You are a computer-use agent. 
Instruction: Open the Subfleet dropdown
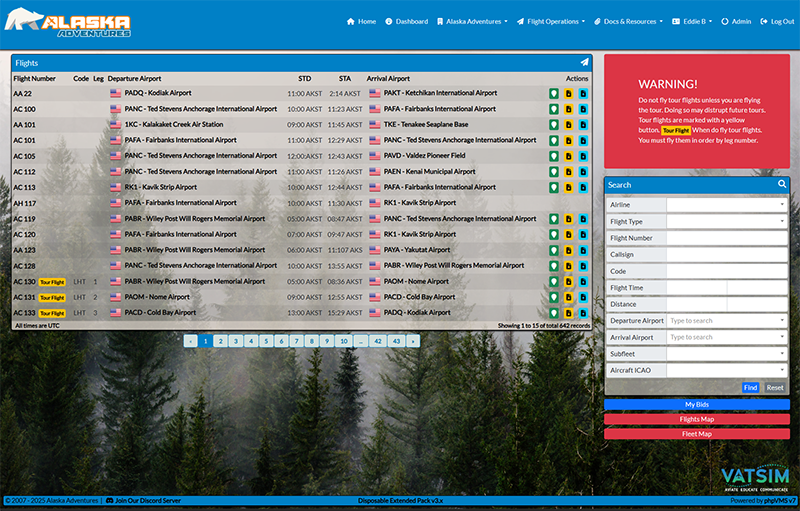[x=727, y=354]
